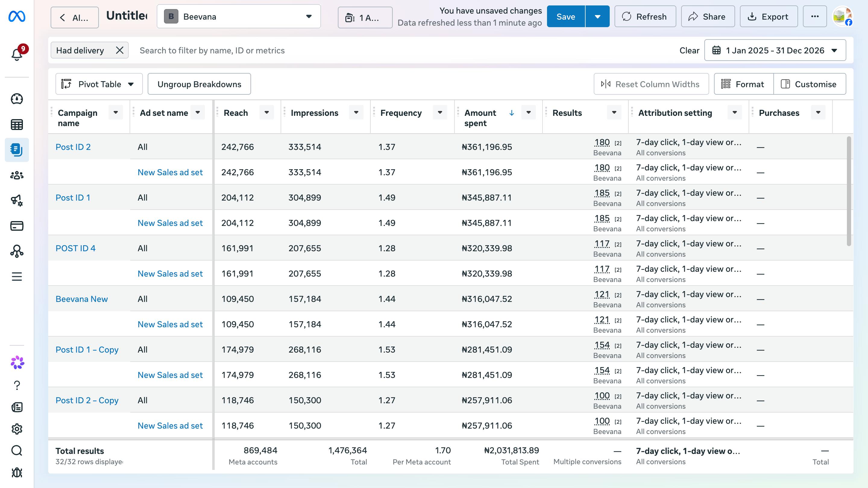Open the Beevana New campaign link

tap(82, 299)
